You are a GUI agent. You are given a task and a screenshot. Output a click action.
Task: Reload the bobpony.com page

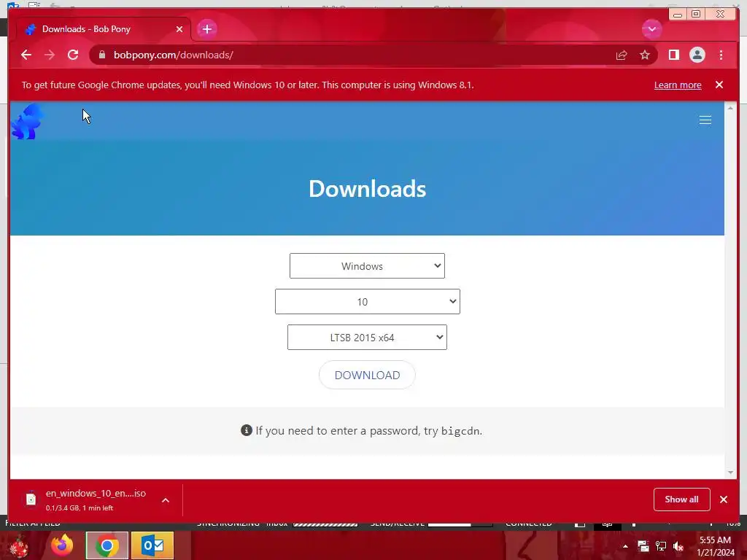click(x=73, y=55)
